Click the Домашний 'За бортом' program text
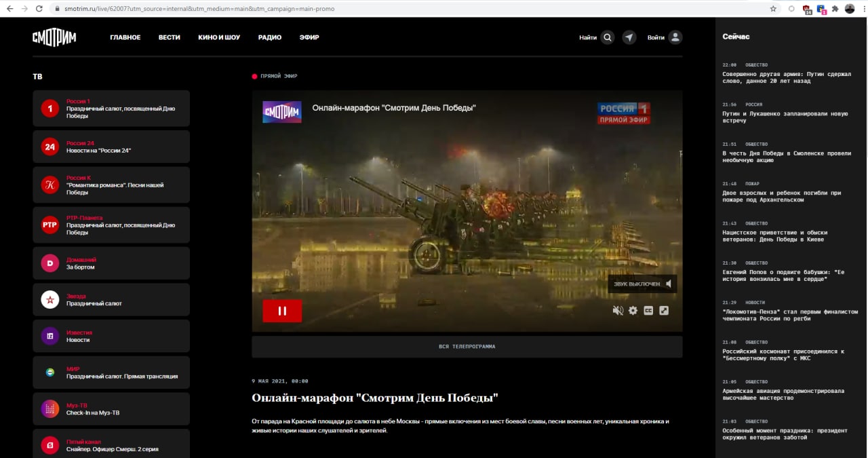This screenshot has width=868, height=458. tap(81, 267)
